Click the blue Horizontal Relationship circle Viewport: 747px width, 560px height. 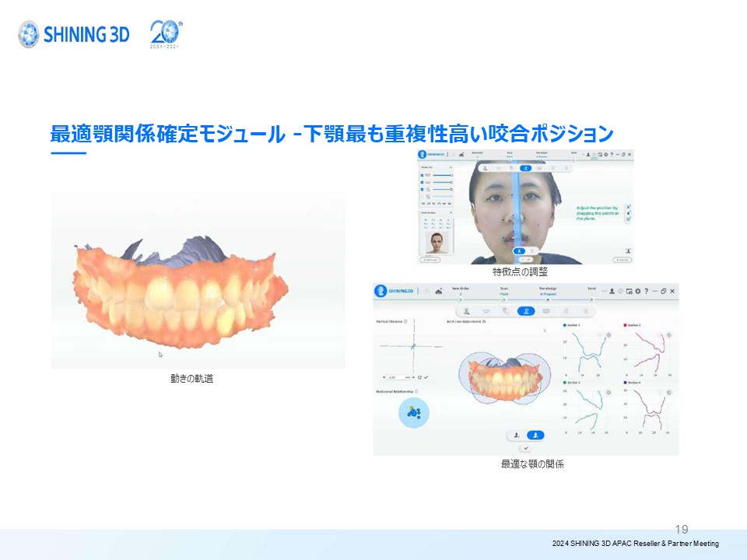pos(414,412)
